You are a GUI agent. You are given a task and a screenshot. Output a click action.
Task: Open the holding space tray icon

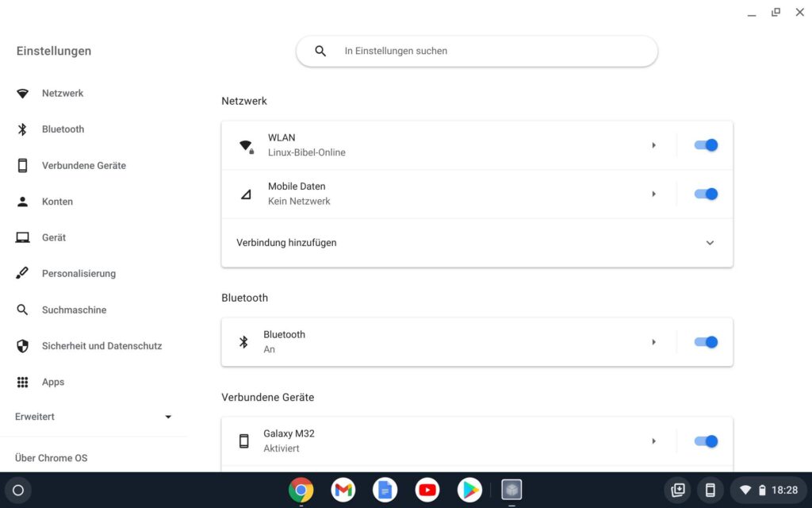click(x=678, y=490)
